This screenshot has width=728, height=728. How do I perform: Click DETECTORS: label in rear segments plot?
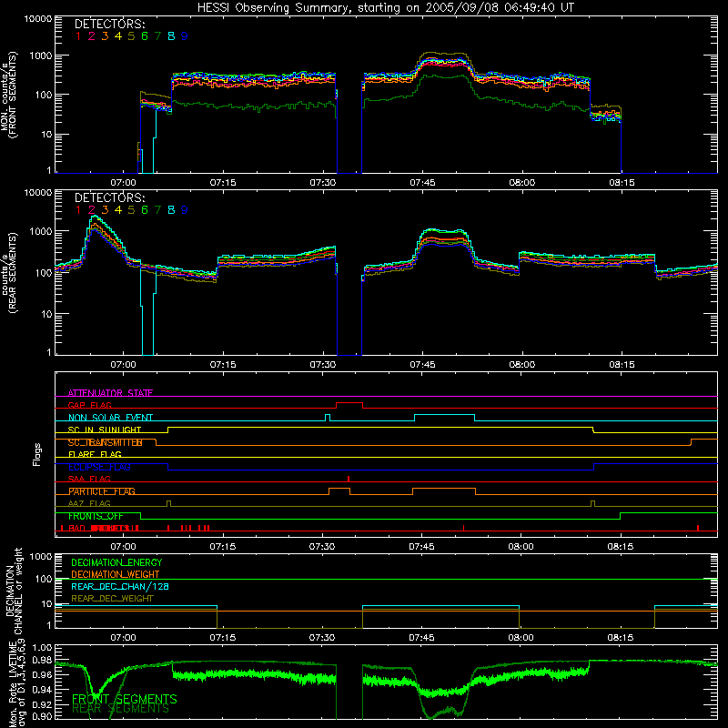[x=109, y=197]
